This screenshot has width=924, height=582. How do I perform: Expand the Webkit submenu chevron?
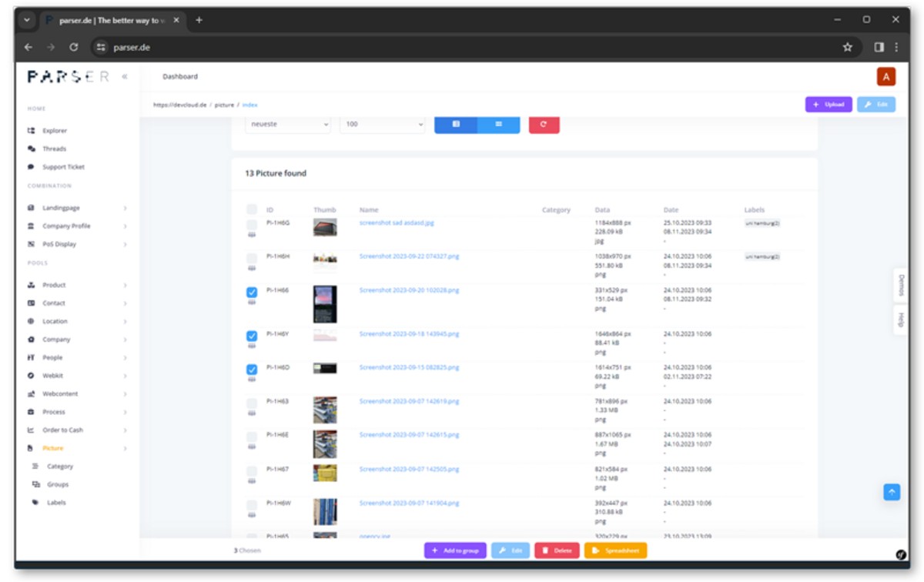125,376
